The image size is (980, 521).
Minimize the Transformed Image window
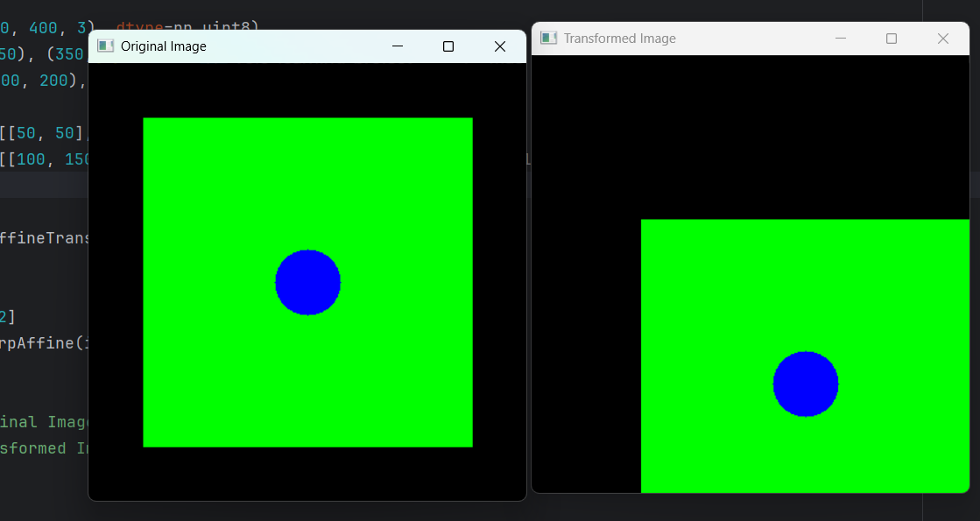841,39
